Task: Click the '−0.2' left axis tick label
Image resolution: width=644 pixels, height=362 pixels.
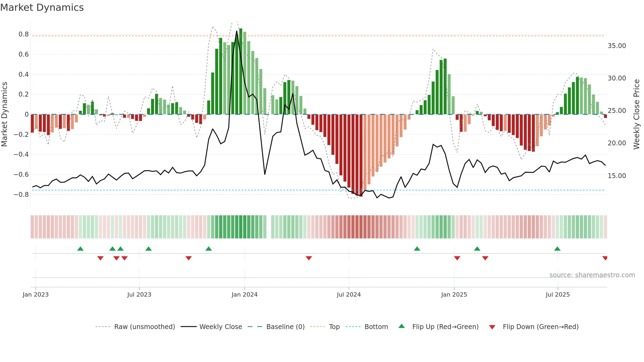Action: [x=21, y=134]
